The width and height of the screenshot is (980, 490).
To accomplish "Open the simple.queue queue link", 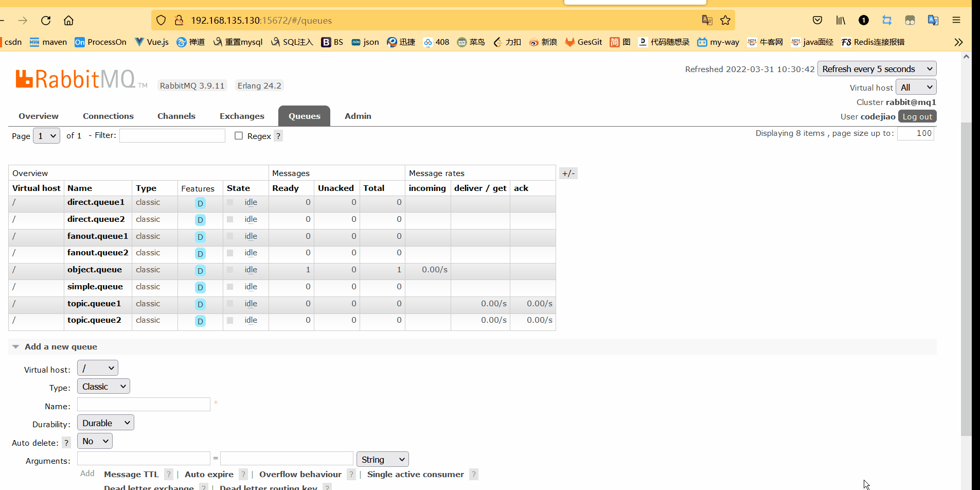I will (x=95, y=287).
